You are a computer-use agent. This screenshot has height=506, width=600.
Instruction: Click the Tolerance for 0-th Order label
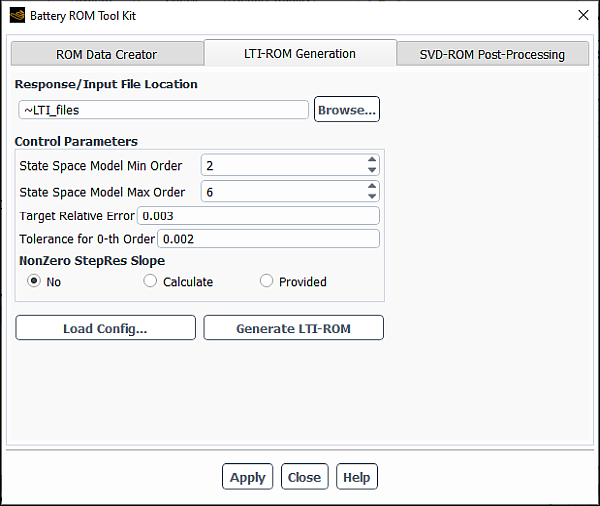[87, 239]
